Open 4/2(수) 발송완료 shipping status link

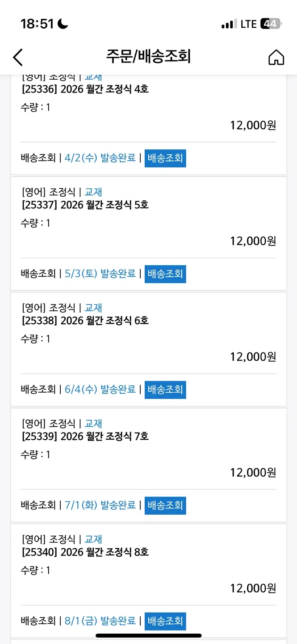tap(100, 158)
